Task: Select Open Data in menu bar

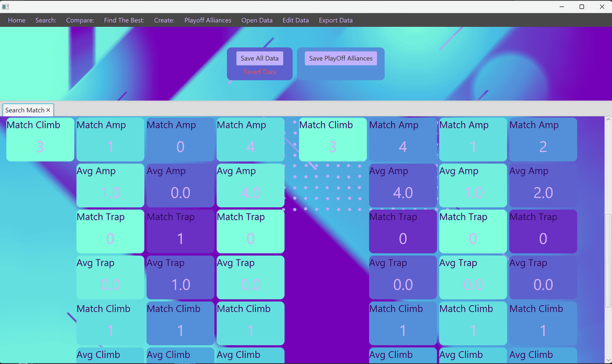Action: [x=257, y=20]
